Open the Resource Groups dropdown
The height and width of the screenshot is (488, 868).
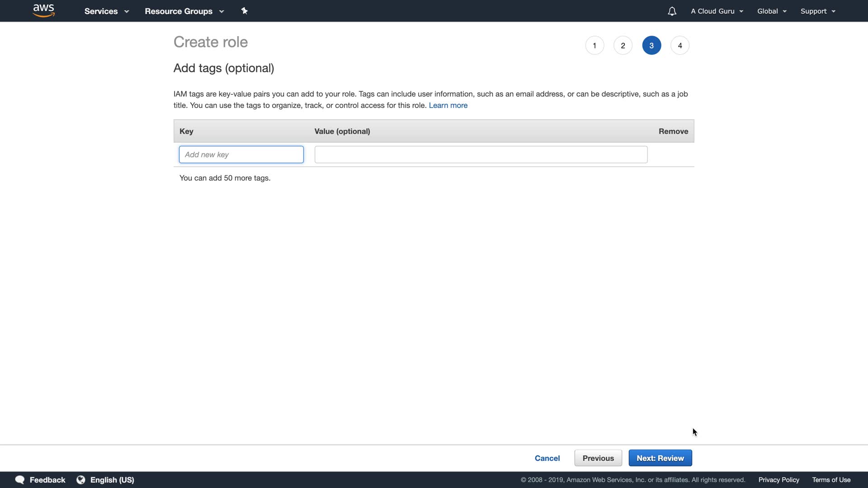184,11
